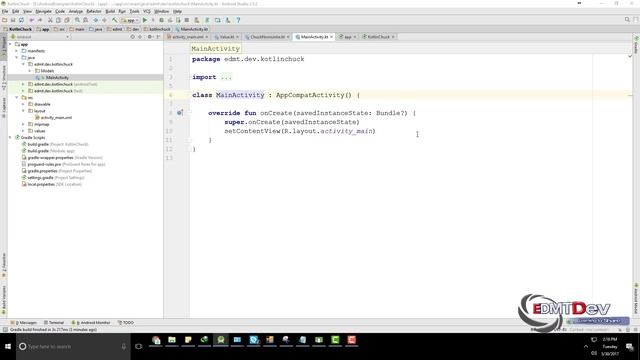Viewport: 640px width, 360px height.
Task: Expand the values folder
Action: coord(23,131)
